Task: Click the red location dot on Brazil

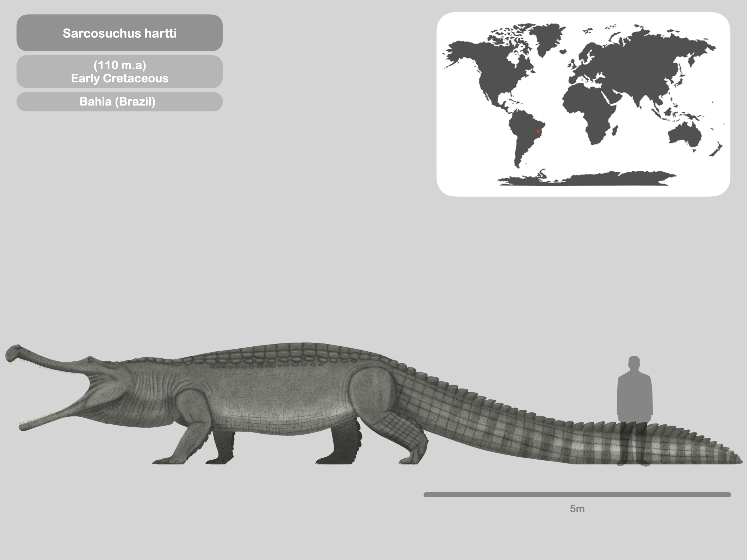Action: [x=538, y=131]
